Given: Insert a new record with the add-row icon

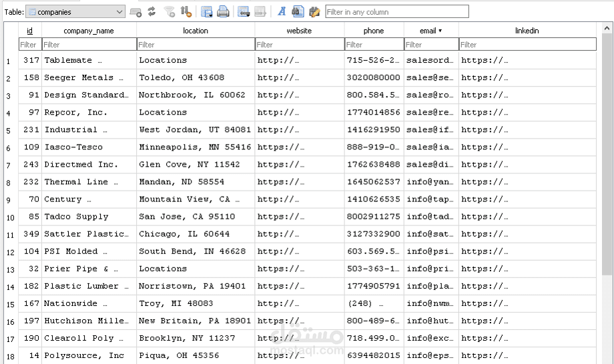Looking at the screenshot, I should click(244, 12).
